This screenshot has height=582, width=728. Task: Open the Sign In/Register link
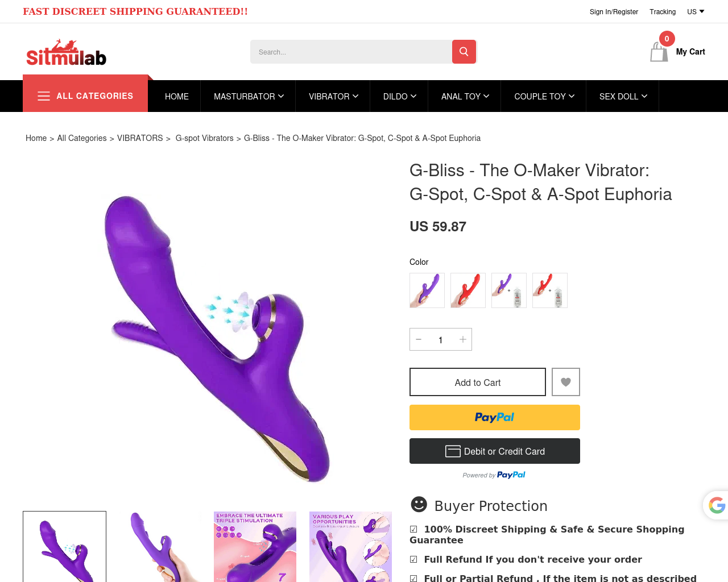(x=614, y=11)
